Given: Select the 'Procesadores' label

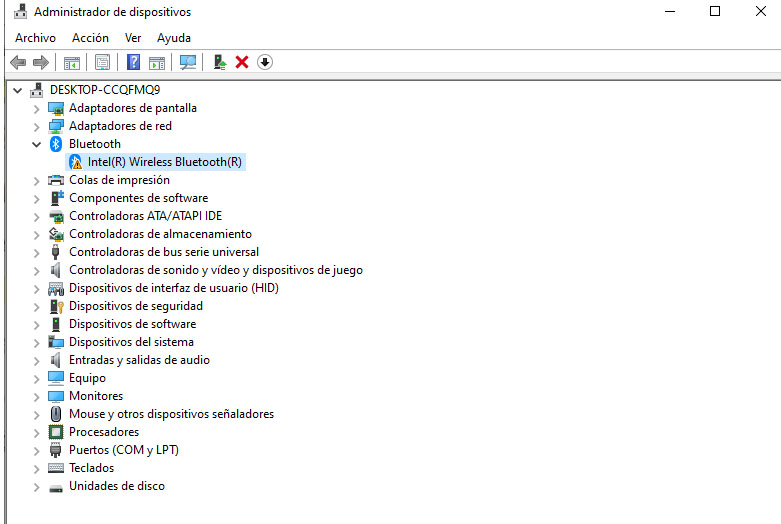Looking at the screenshot, I should [x=104, y=432].
